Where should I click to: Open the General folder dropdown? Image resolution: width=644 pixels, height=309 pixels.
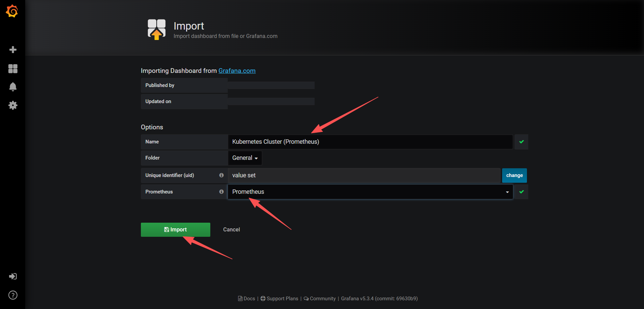tap(245, 158)
